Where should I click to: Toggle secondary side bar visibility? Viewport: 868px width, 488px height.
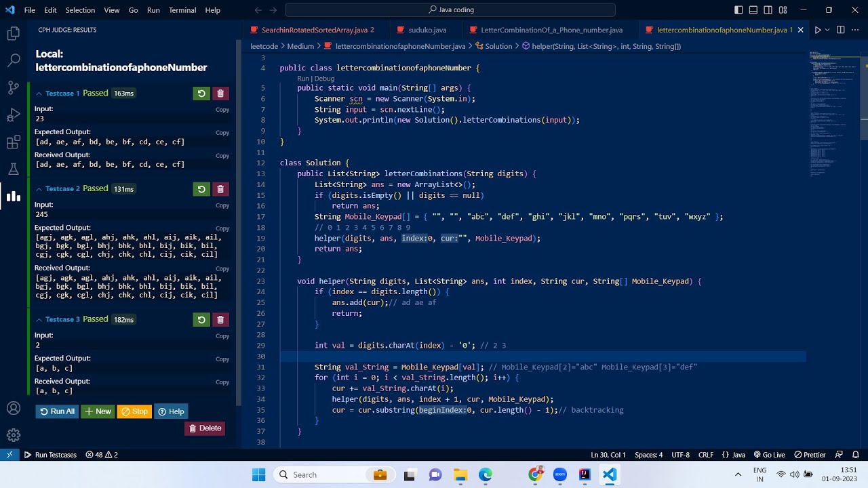[x=768, y=10]
